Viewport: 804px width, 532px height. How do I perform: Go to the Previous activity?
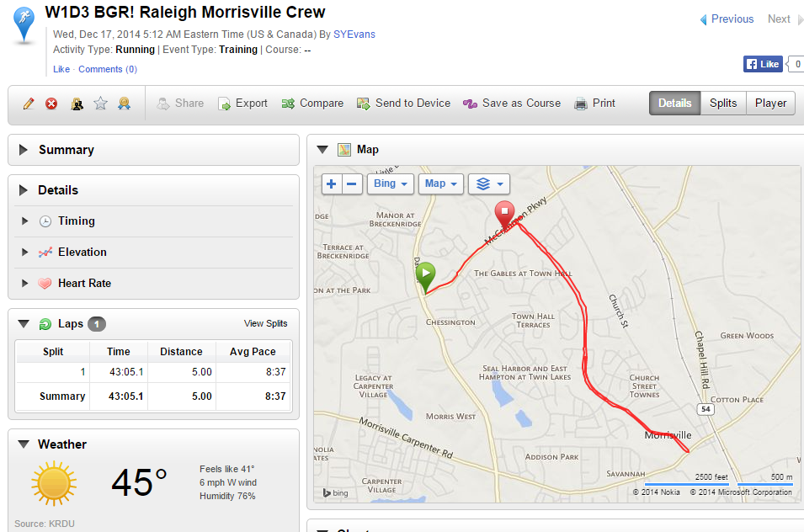click(727, 19)
